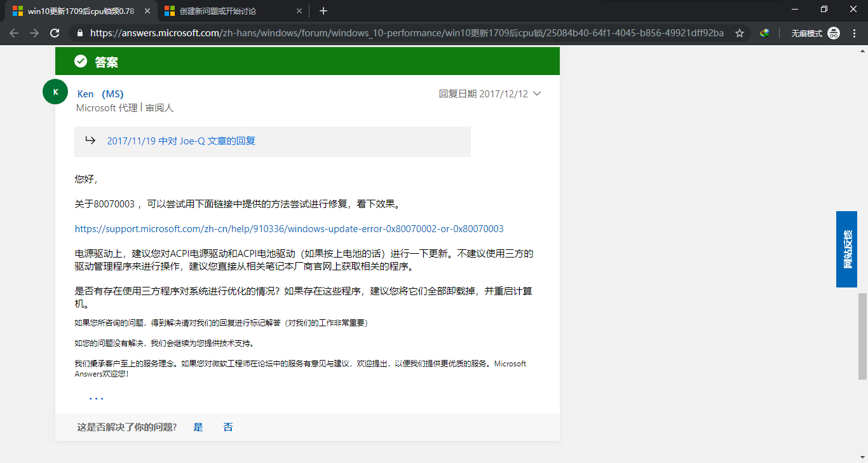Click the green checkmark answer icon
The width and height of the screenshot is (868, 463).
[x=81, y=61]
